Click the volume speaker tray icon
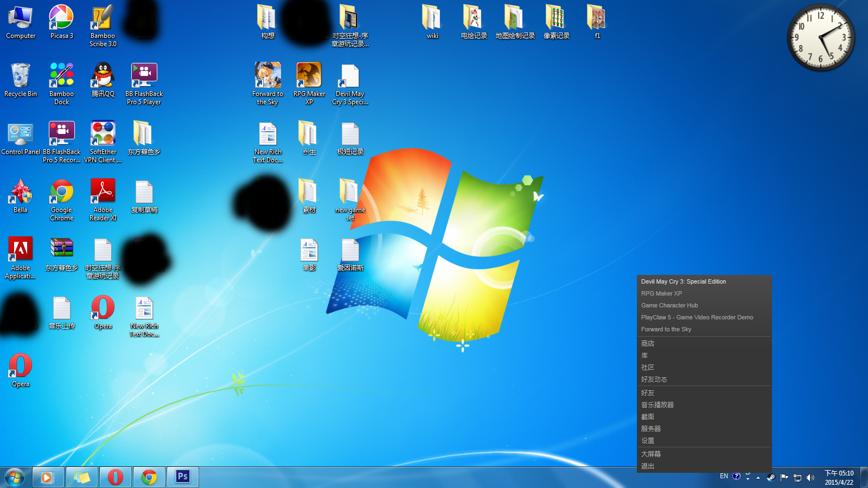Image resolution: width=868 pixels, height=488 pixels. click(x=810, y=478)
